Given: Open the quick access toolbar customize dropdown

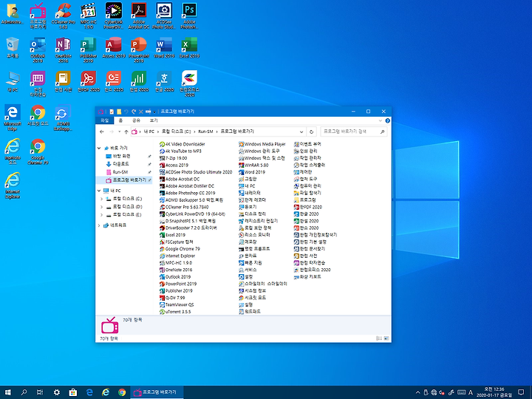Looking at the screenshot, I should (x=154, y=112).
